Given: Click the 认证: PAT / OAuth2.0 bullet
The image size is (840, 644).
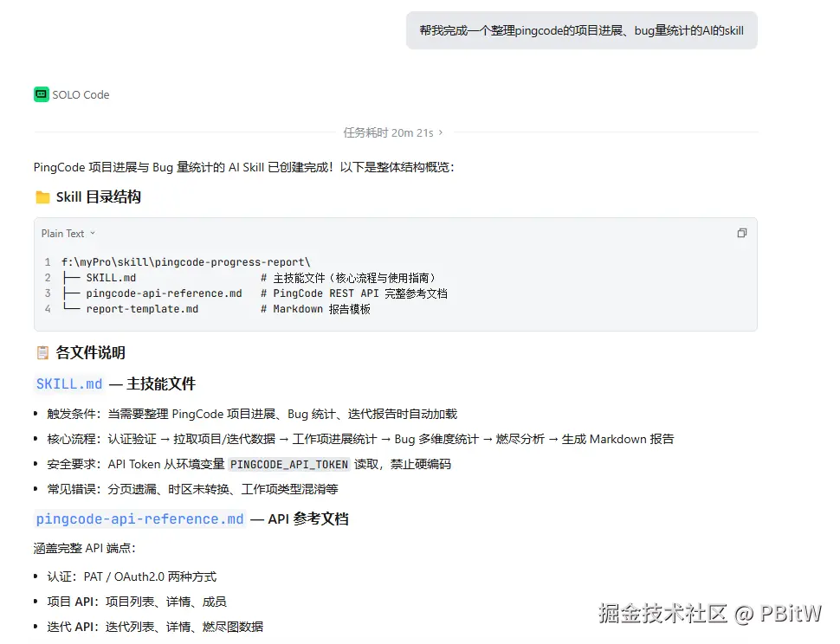Looking at the screenshot, I should (x=132, y=576).
